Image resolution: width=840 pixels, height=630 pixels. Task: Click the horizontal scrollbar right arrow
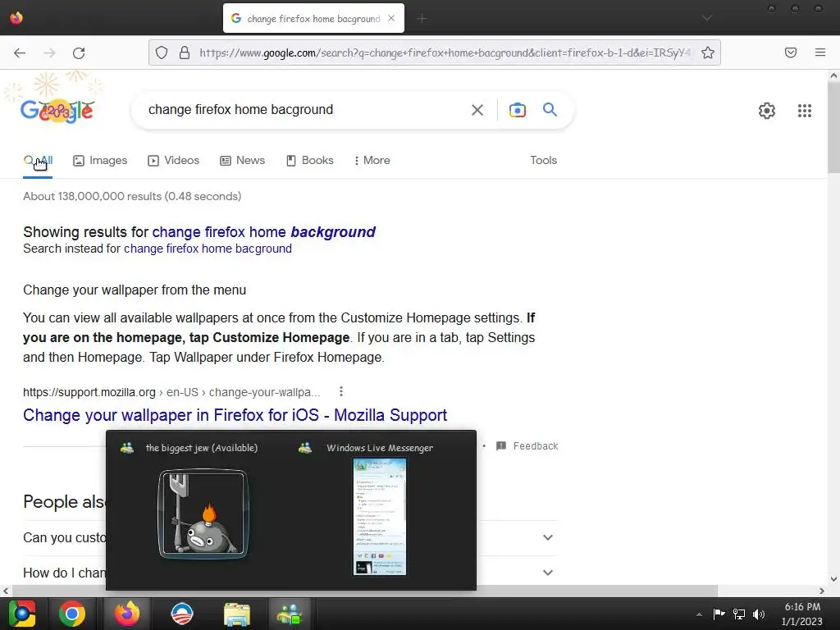(821, 591)
